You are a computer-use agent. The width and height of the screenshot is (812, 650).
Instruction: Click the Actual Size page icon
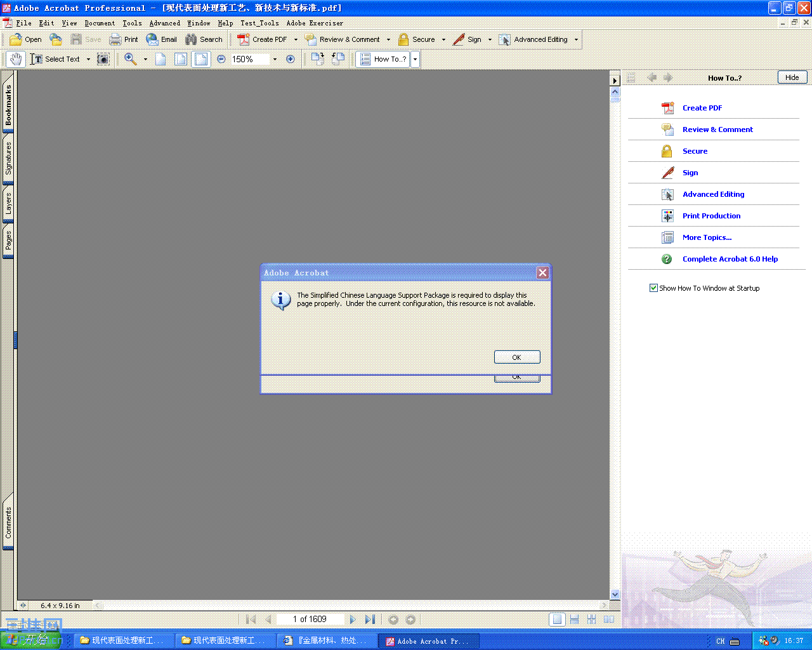[x=160, y=59]
